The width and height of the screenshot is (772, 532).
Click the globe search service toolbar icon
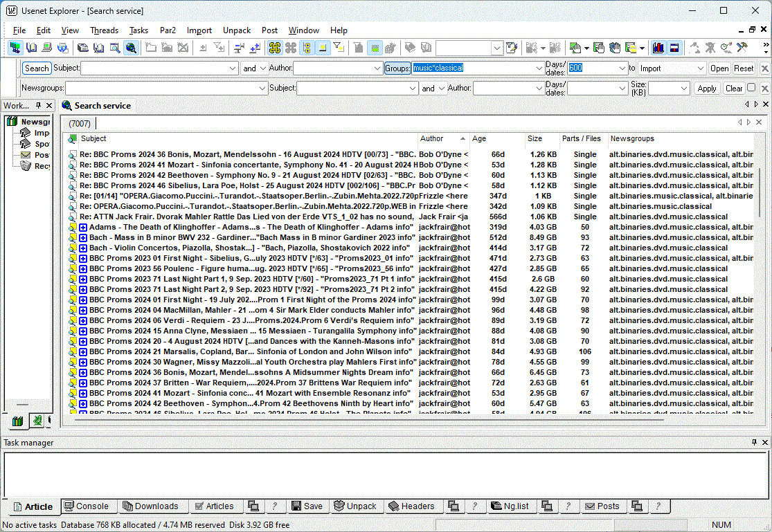[x=131, y=48]
